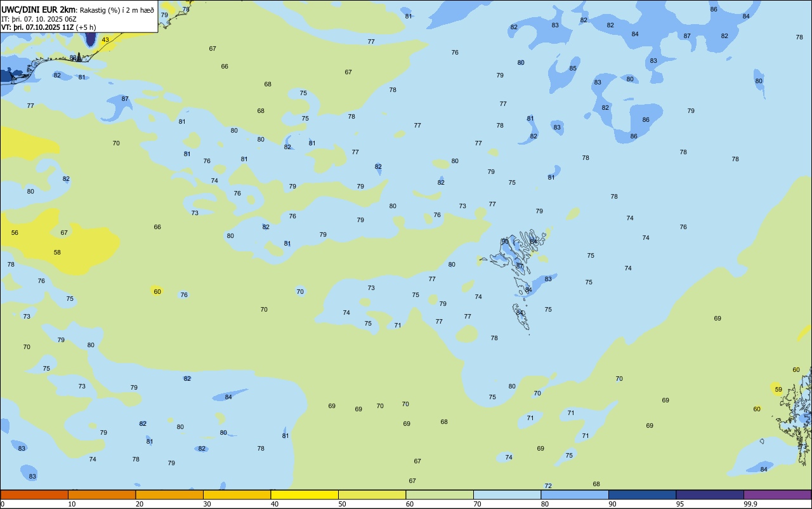Select the bright yellow 40–50 legend swatch
812x509 pixels.
304,494
